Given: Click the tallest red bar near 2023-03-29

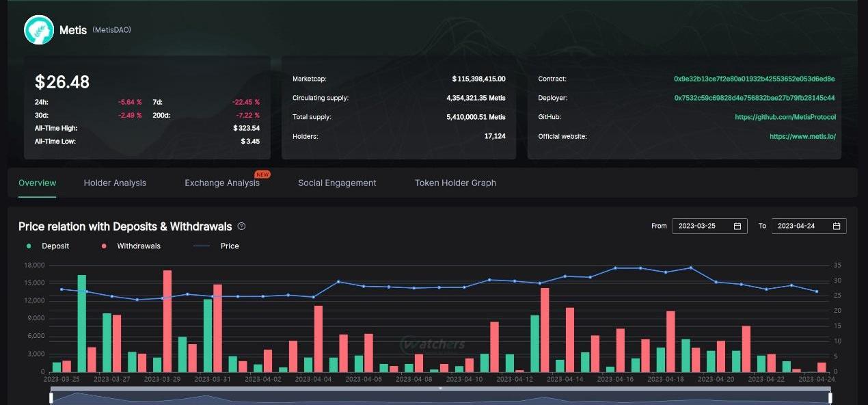Looking at the screenshot, I should point(167,322).
